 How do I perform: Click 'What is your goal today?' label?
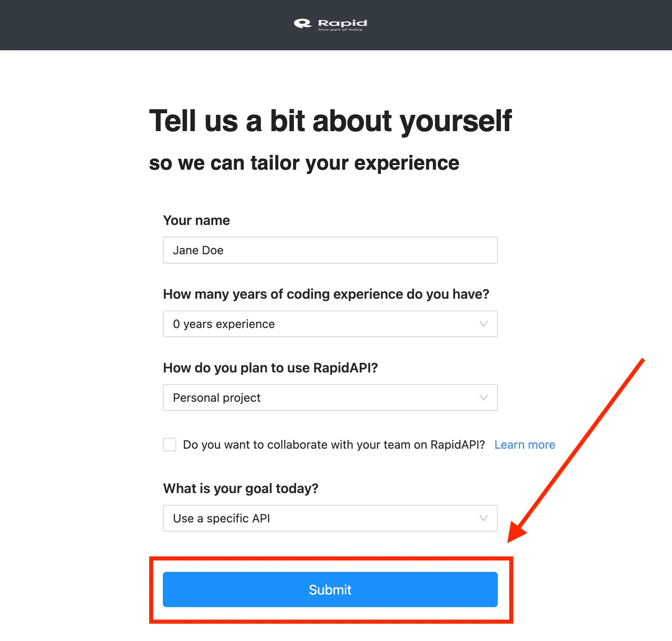pyautogui.click(x=241, y=489)
